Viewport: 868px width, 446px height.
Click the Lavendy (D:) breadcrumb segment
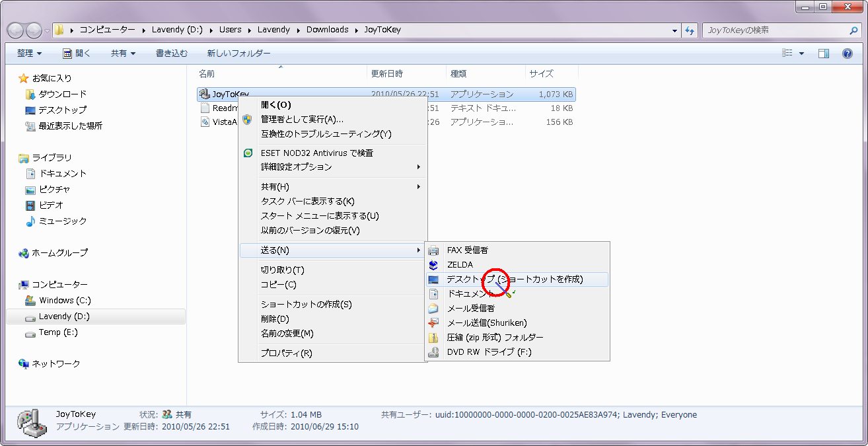pyautogui.click(x=177, y=30)
